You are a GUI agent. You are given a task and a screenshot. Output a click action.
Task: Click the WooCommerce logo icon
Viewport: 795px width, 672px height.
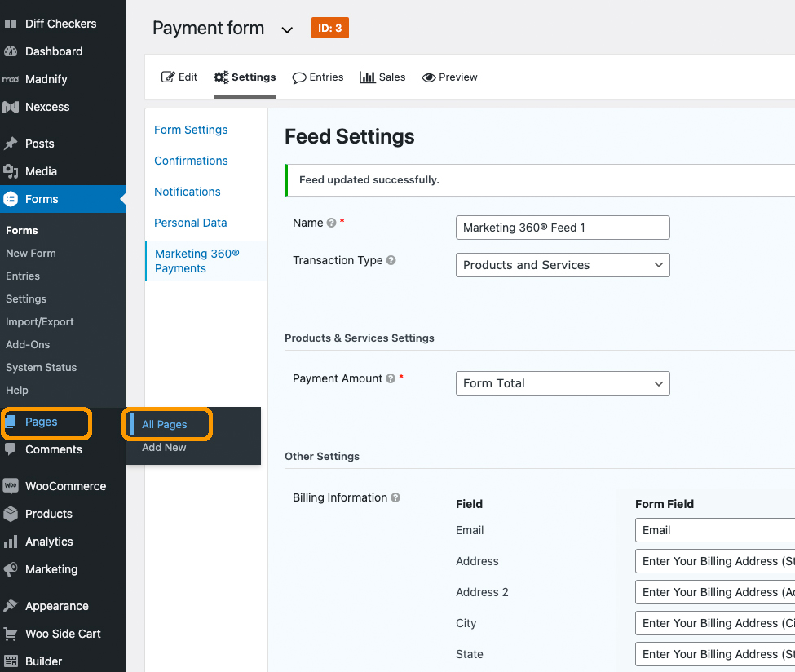(11, 486)
